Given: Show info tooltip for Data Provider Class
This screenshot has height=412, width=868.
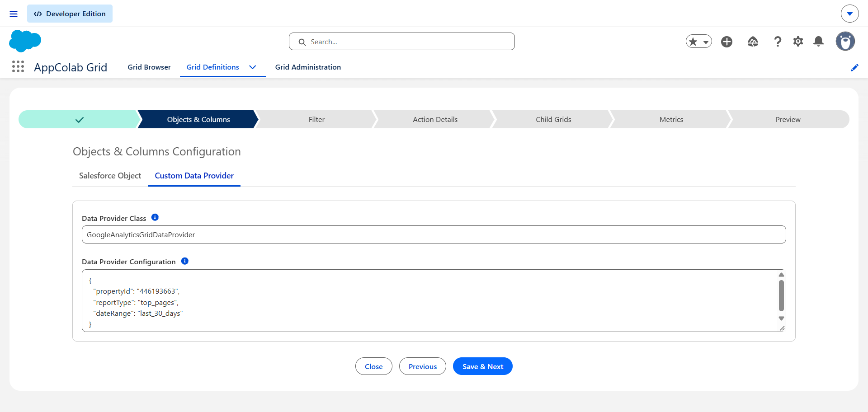Looking at the screenshot, I should click(x=155, y=217).
